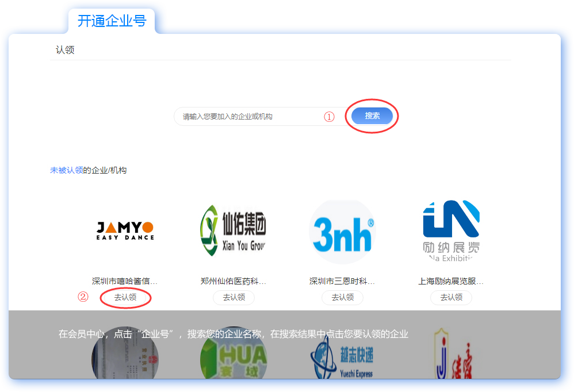Open the green HUA company logo
The width and height of the screenshot is (574, 392).
[234, 353]
